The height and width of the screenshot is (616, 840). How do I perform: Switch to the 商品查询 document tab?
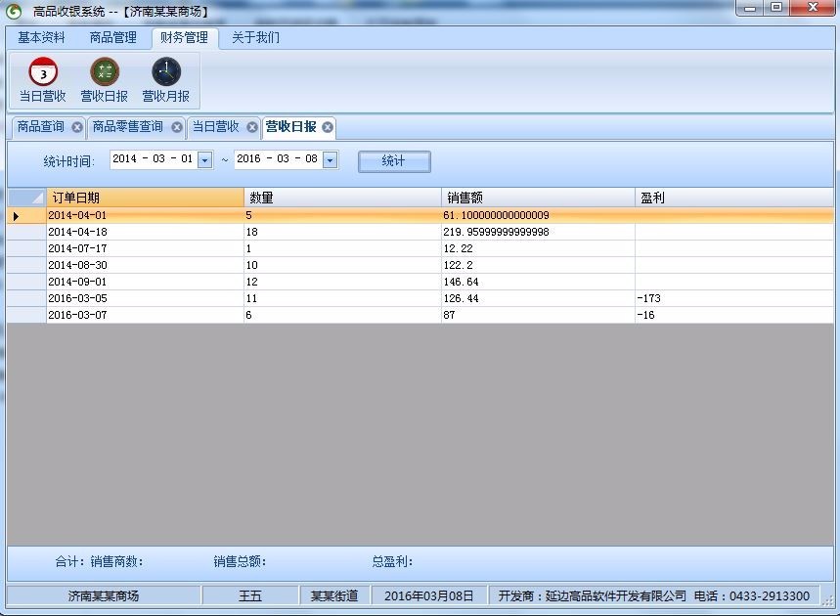click(x=41, y=127)
